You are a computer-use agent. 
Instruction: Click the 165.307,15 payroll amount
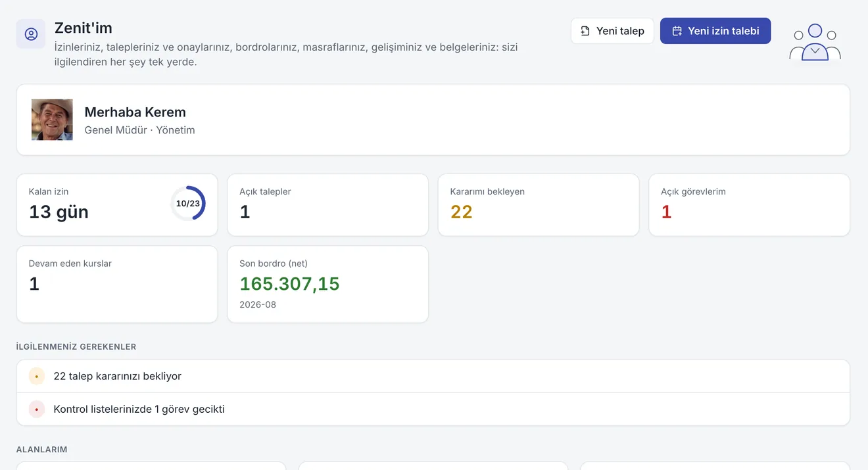tap(289, 284)
